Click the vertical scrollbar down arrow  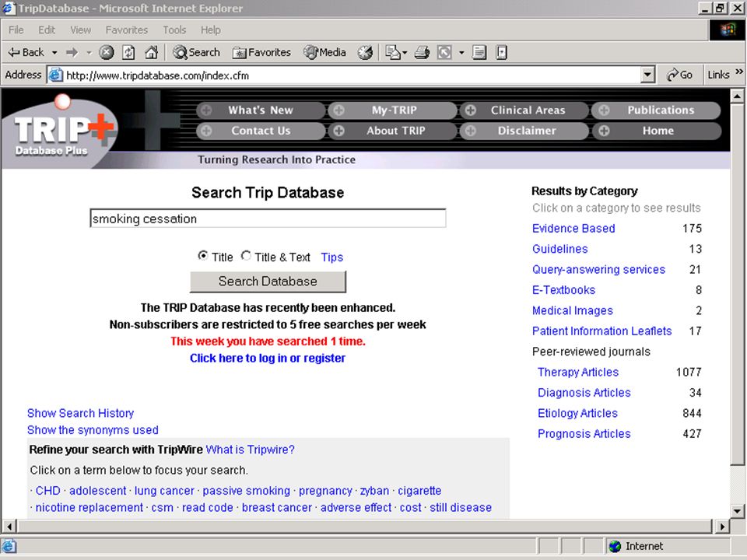click(x=737, y=512)
